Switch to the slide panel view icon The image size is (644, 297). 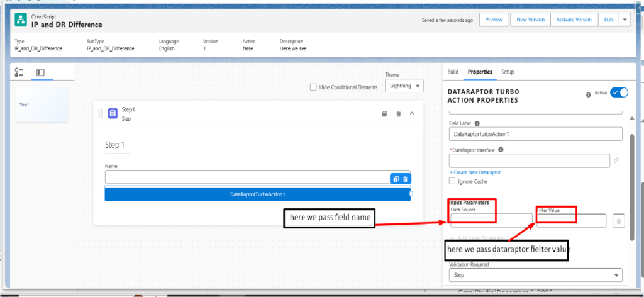(x=40, y=73)
